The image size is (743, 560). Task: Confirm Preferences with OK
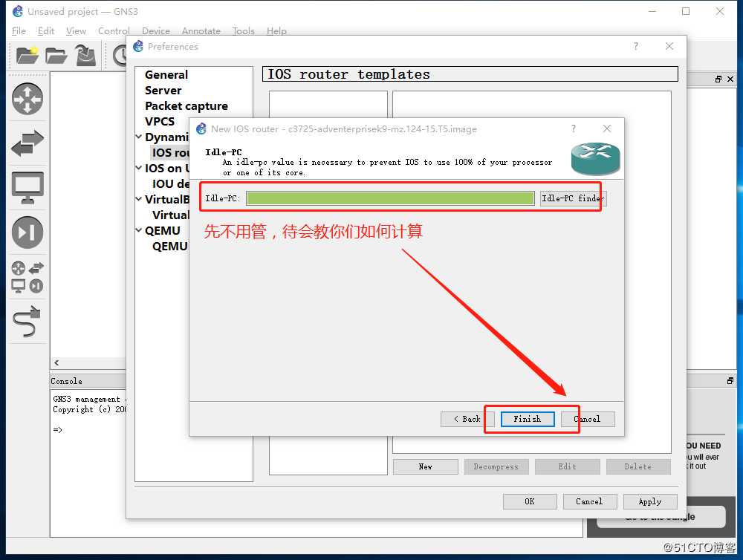click(530, 502)
